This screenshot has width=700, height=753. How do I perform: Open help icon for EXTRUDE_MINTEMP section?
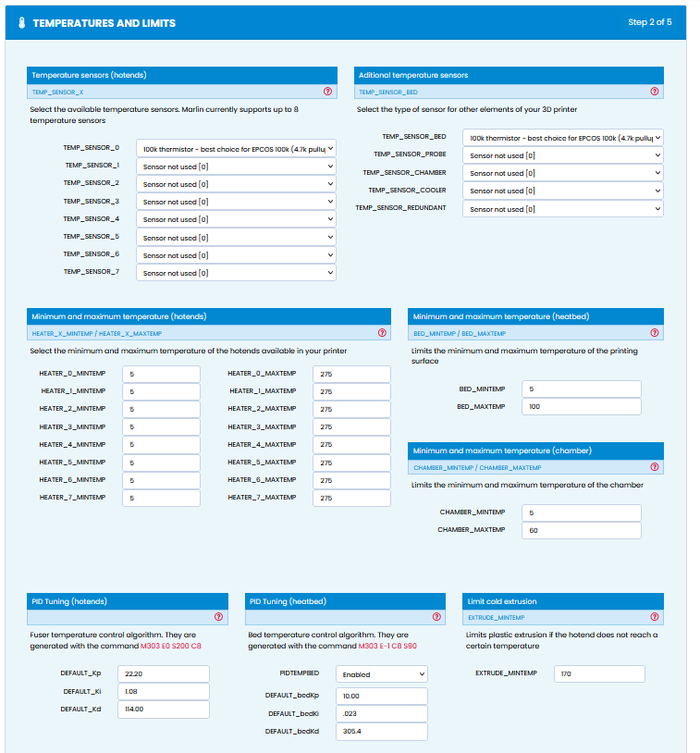tap(655, 617)
